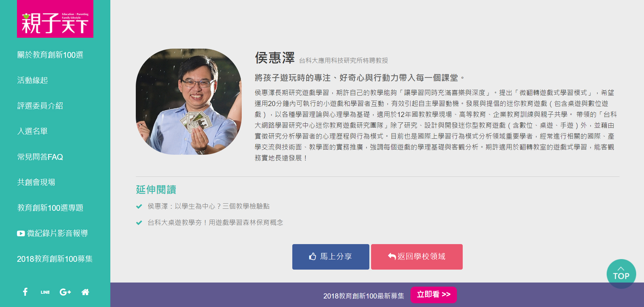The image size is (644, 307).
Task: Open 關於教育創新100選 menu item
Action: pyautogui.click(x=50, y=55)
